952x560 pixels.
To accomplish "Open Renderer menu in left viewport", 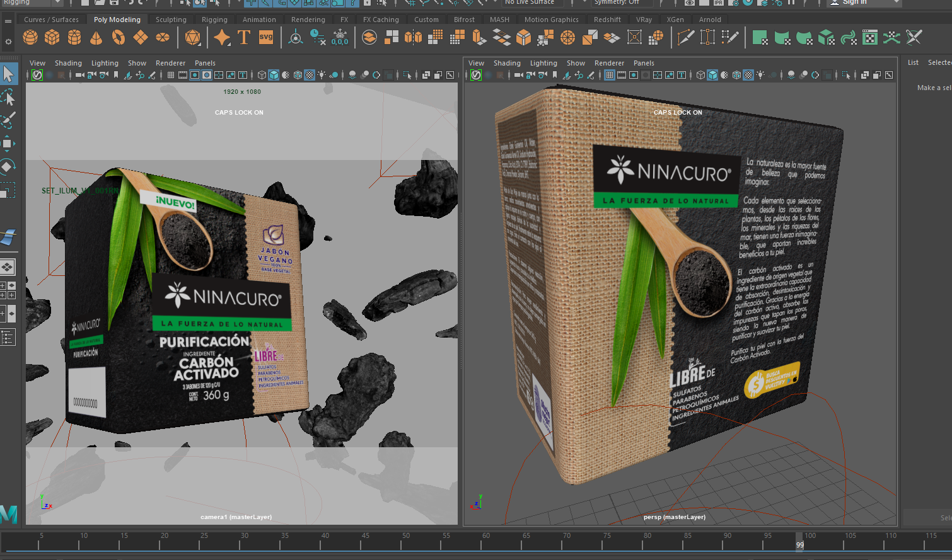I will click(x=170, y=63).
